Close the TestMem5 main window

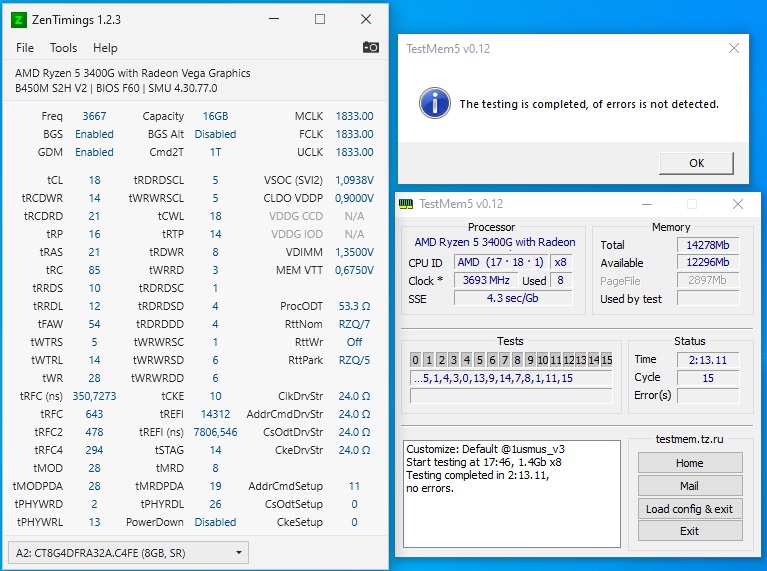(x=738, y=204)
